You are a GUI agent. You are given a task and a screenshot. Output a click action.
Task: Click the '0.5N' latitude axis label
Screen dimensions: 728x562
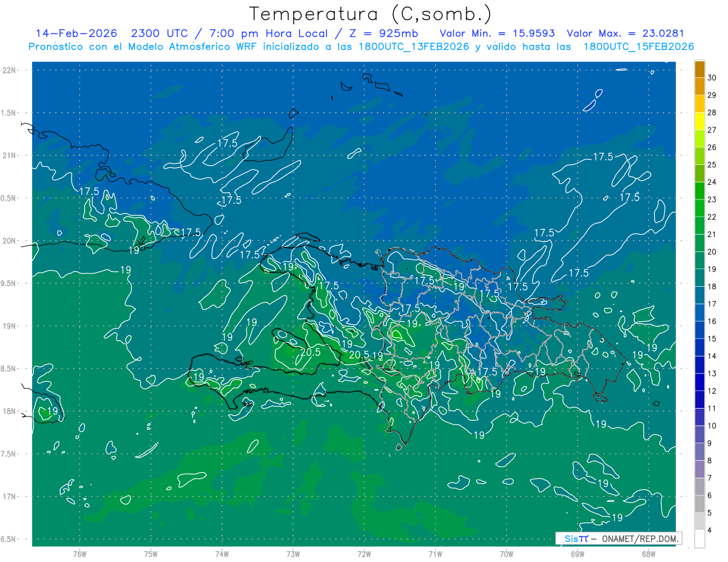pos(8,198)
